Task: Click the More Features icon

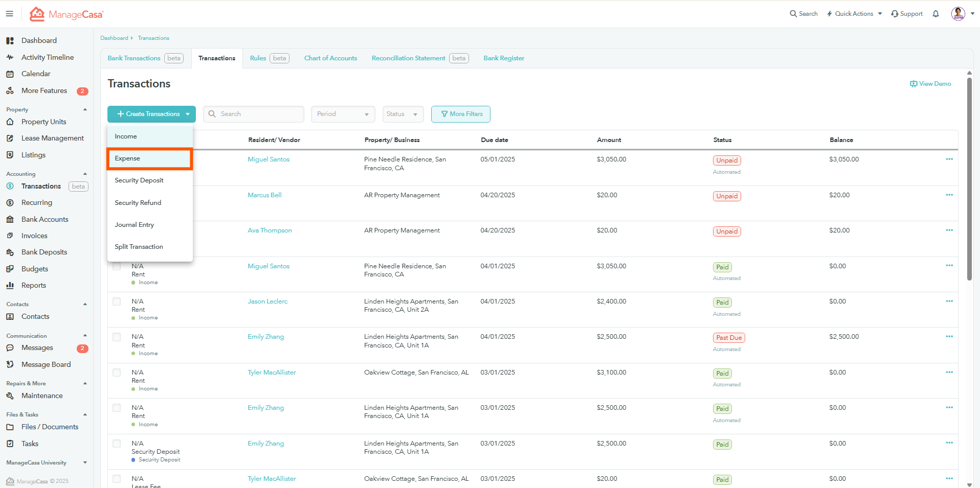Action: click(x=10, y=90)
